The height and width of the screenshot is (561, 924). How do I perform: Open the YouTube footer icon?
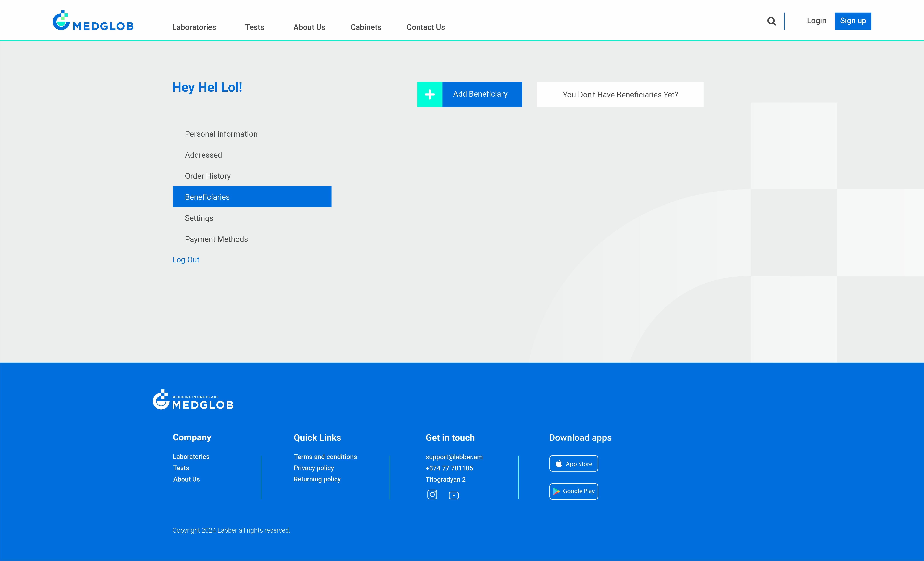(x=453, y=495)
